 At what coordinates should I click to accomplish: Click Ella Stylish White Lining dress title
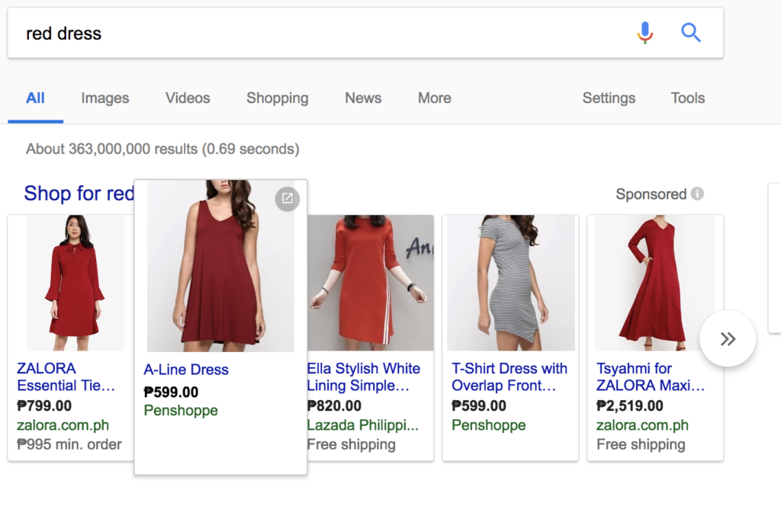pyautogui.click(x=363, y=377)
